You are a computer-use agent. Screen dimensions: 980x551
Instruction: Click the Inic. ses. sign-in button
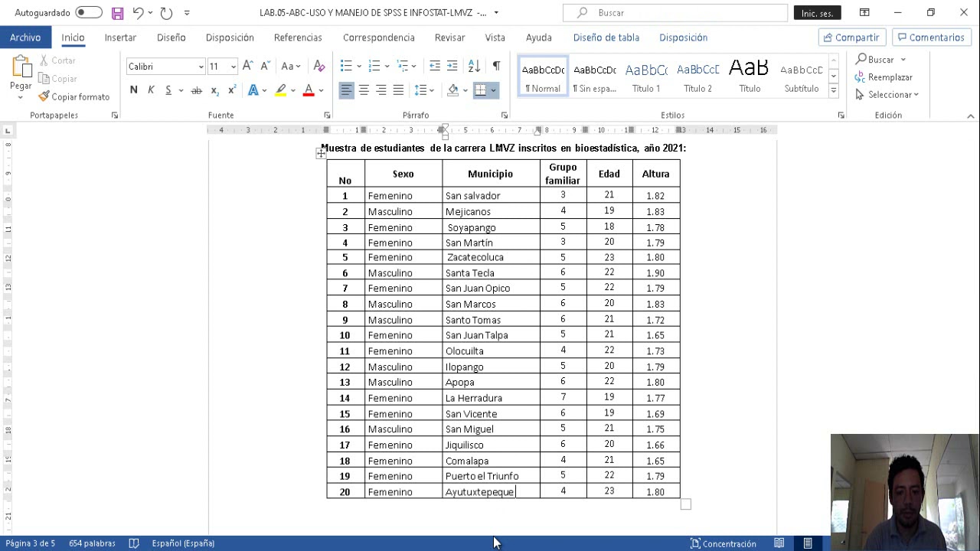(x=818, y=13)
